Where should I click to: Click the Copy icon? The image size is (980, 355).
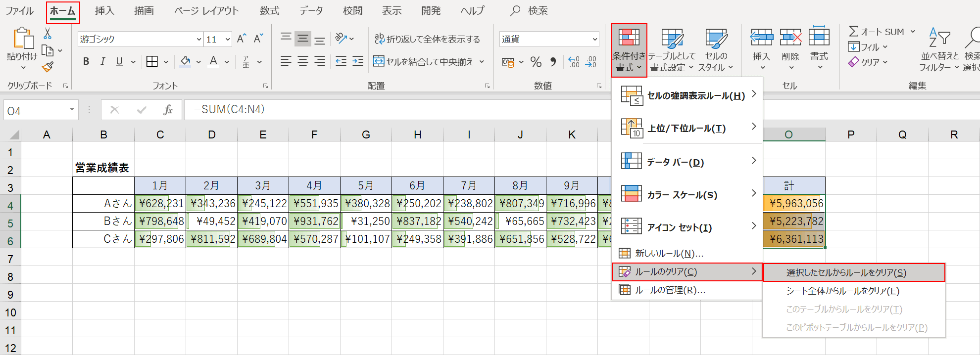[48, 50]
